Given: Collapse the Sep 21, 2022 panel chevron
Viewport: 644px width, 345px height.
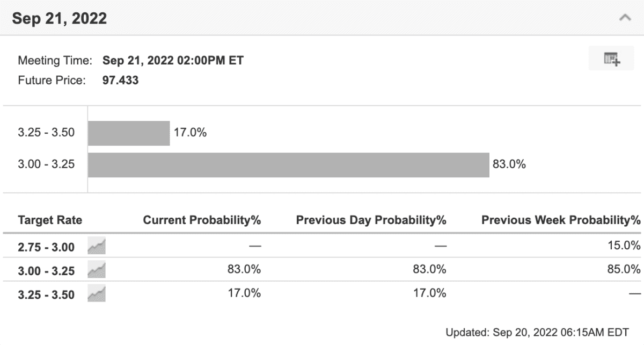Looking at the screenshot, I should click(624, 18).
